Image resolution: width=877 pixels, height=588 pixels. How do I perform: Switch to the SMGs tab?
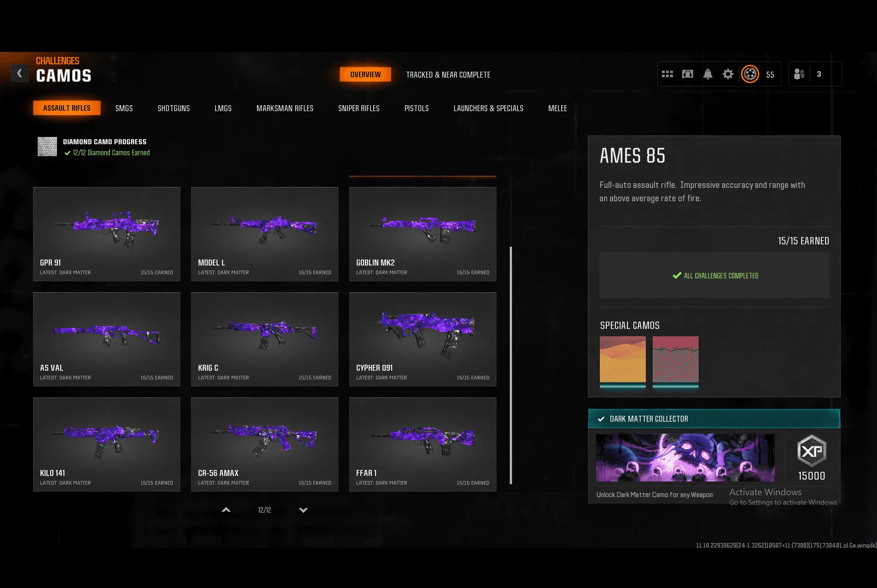[x=124, y=108]
